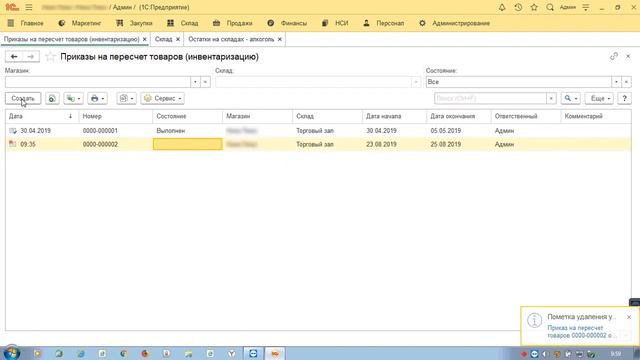
Task: Open the print dropdown button
Action: click(x=97, y=98)
